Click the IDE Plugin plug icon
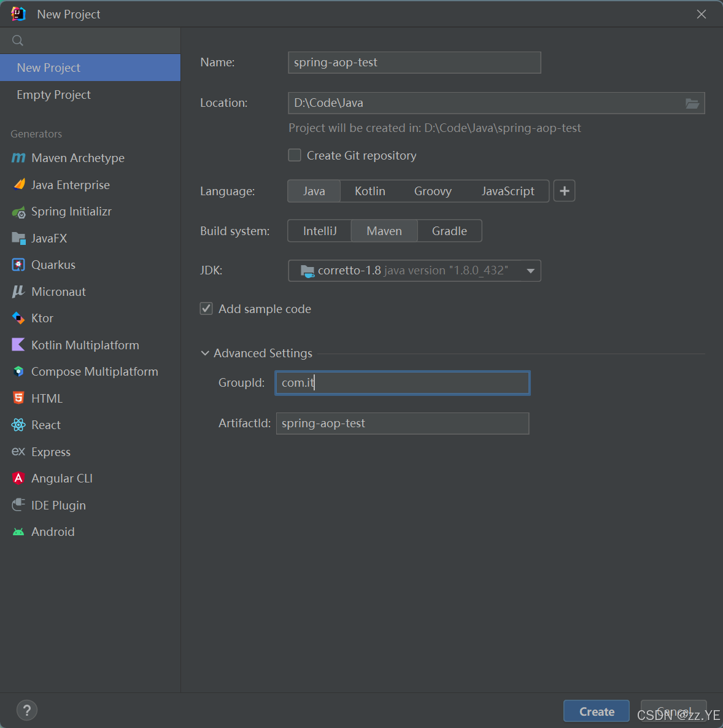 pyautogui.click(x=18, y=505)
